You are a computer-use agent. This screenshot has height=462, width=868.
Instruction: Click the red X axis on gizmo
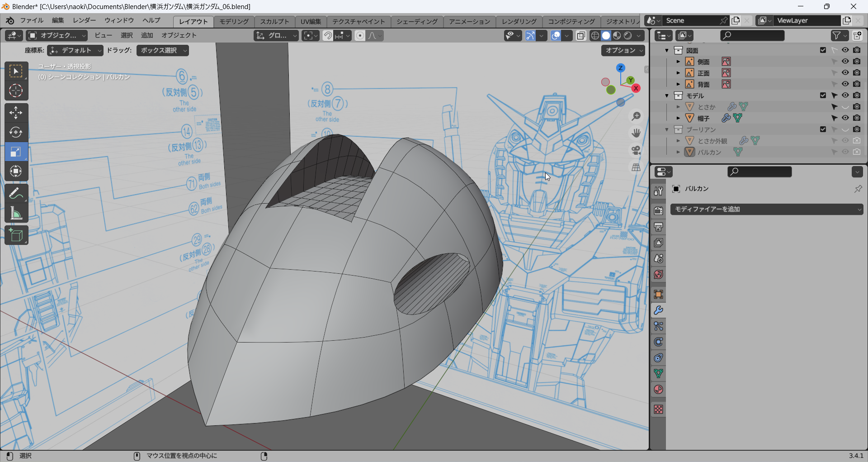coord(636,88)
